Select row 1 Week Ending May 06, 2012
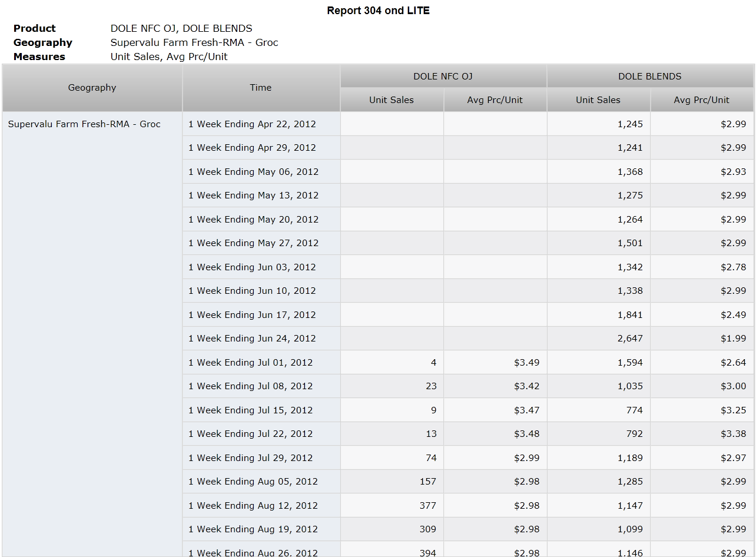The width and height of the screenshot is (756, 557). [x=261, y=172]
